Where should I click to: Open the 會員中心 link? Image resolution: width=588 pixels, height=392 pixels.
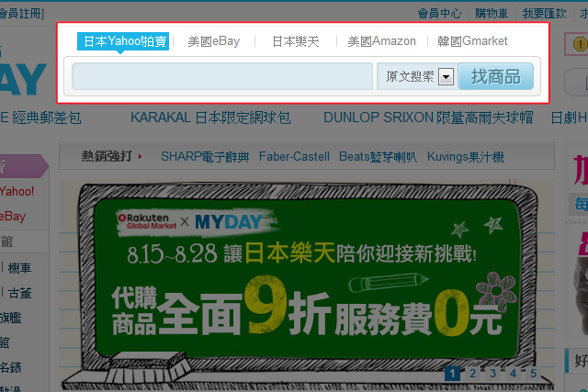(x=439, y=14)
